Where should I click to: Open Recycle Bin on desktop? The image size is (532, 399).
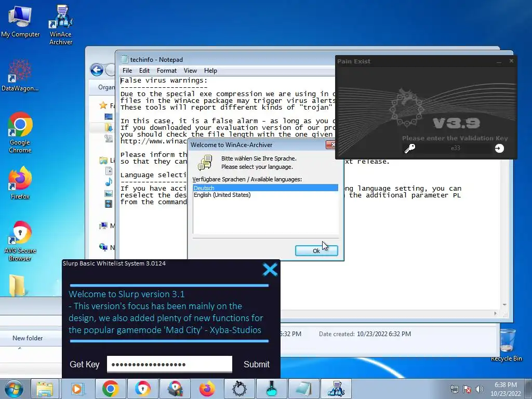[506, 345]
